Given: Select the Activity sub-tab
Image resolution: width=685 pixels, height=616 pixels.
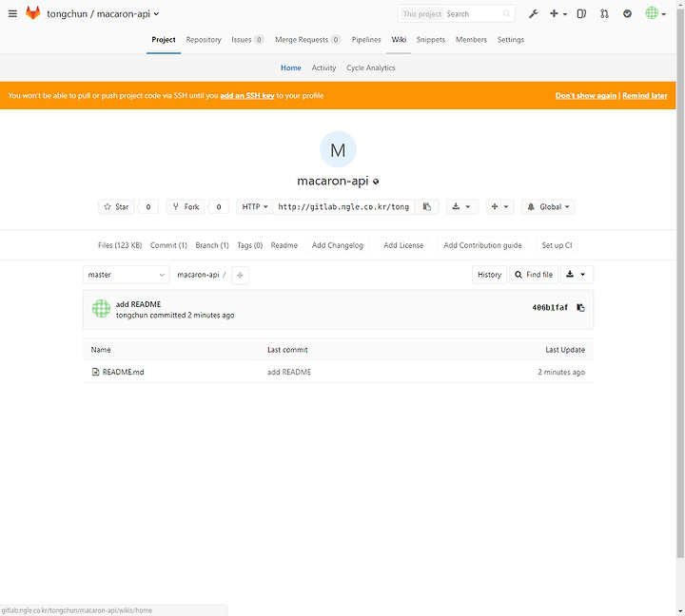Looking at the screenshot, I should [323, 67].
